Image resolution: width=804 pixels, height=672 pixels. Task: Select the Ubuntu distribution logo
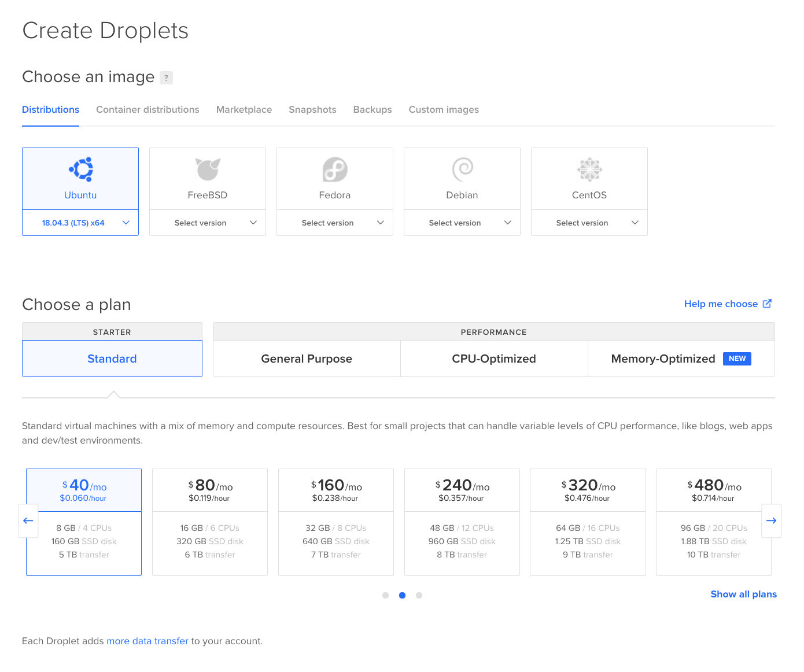[x=81, y=169]
